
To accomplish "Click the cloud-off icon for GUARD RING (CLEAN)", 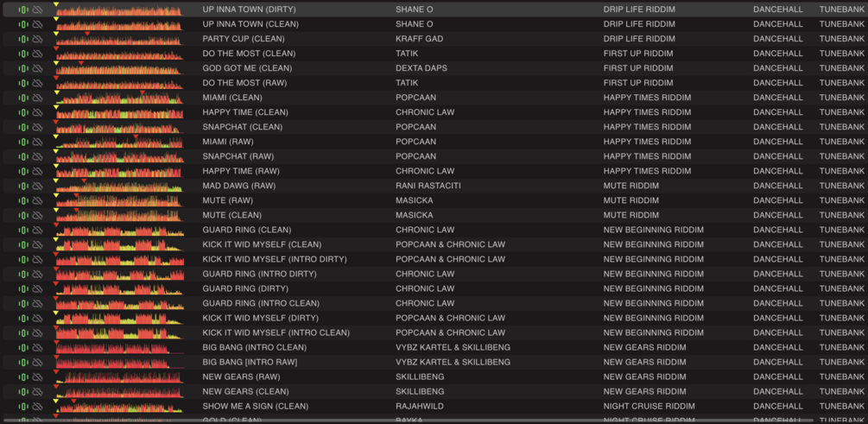I will click(37, 230).
